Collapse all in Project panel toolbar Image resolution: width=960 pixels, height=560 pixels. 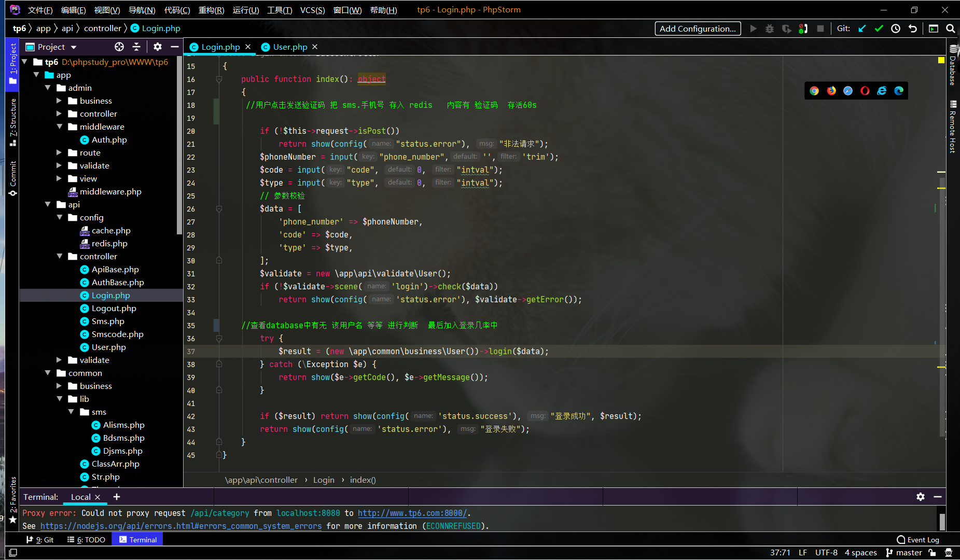136,47
